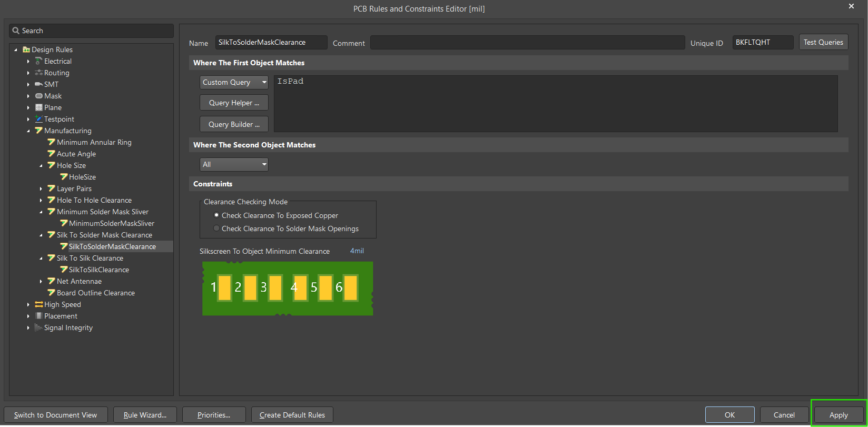Open the Query Helper

coord(234,103)
